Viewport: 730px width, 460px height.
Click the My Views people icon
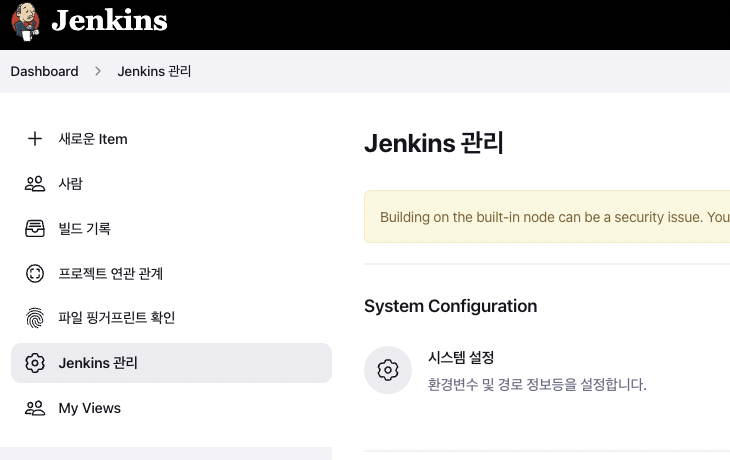click(35, 408)
